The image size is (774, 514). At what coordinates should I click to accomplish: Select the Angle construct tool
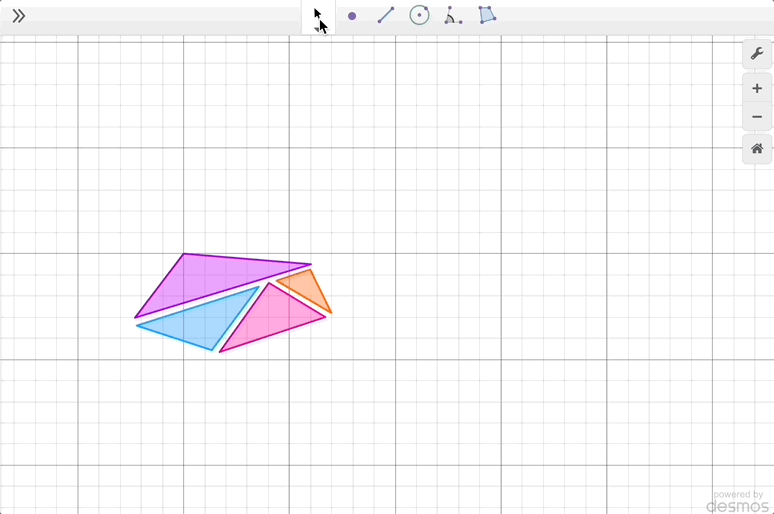pos(453,16)
